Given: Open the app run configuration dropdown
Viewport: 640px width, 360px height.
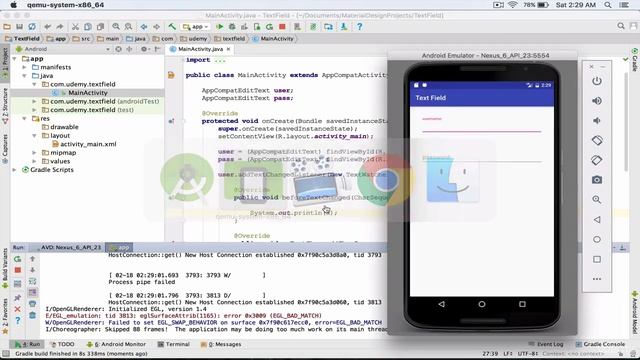Looking at the screenshot, I should pos(196,27).
